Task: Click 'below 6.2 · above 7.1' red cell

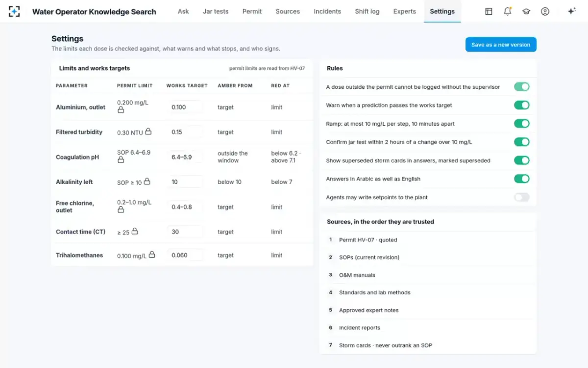Action: point(286,157)
